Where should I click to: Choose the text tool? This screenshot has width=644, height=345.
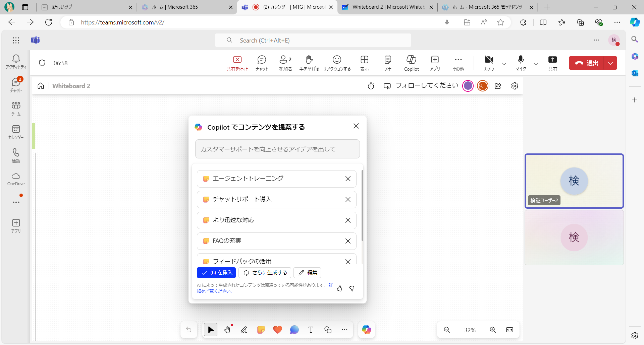pyautogui.click(x=311, y=330)
